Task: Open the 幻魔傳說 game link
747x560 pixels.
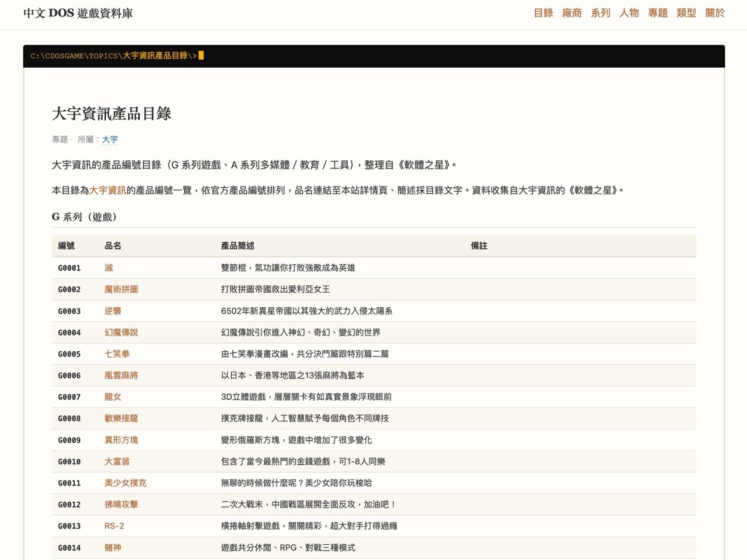Action: [x=121, y=332]
